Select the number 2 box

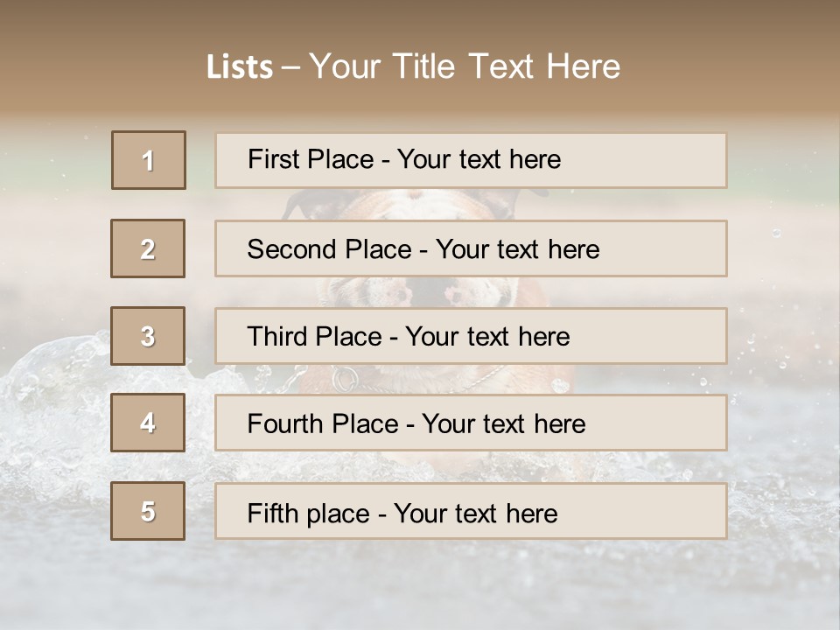click(148, 248)
